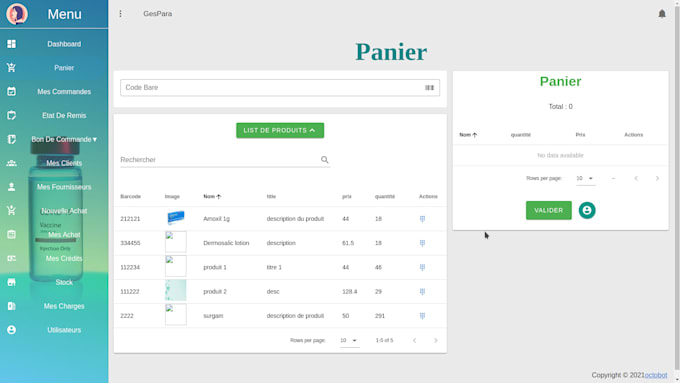Click the Valider button
The height and width of the screenshot is (383, 680).
[x=549, y=210]
